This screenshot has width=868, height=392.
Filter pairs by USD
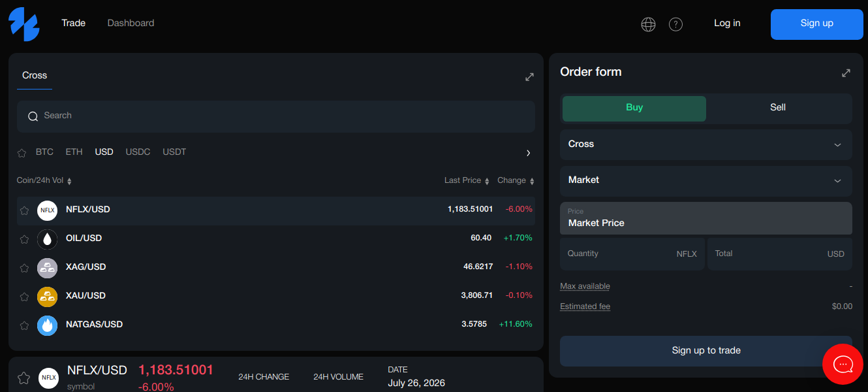click(x=104, y=152)
